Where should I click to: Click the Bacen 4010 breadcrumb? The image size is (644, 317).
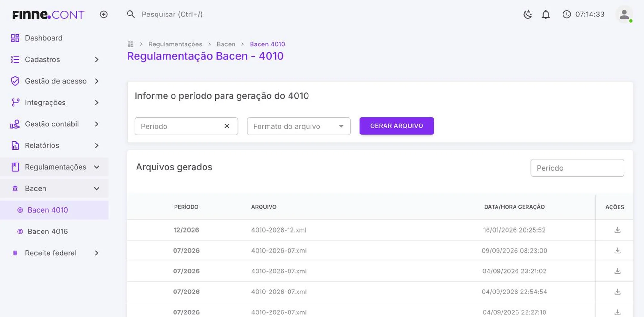tap(267, 44)
